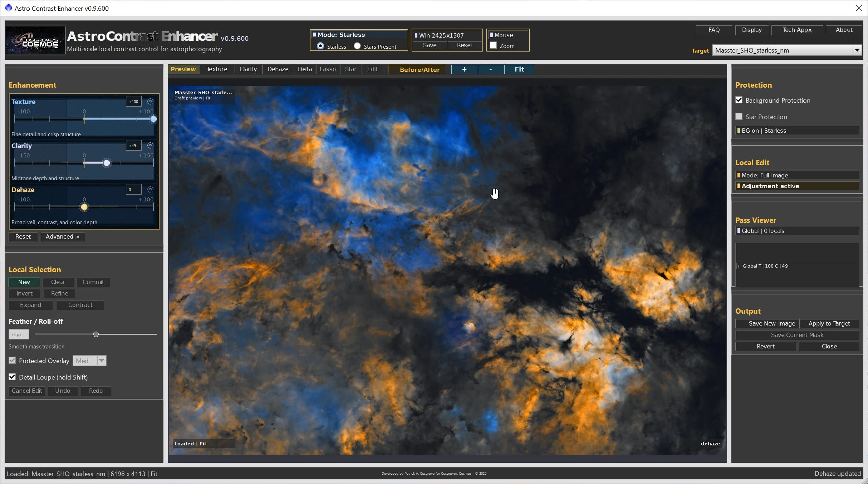The image size is (868, 484).
Task: Save the window size
Action: (x=430, y=45)
